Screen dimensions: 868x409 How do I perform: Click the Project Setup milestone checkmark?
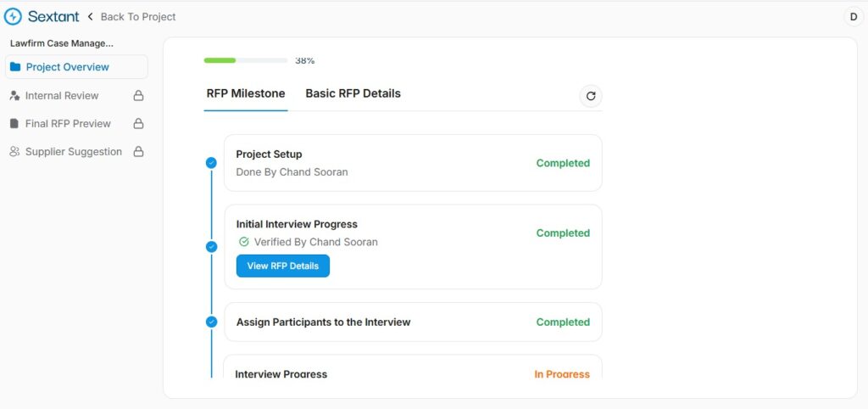[211, 163]
